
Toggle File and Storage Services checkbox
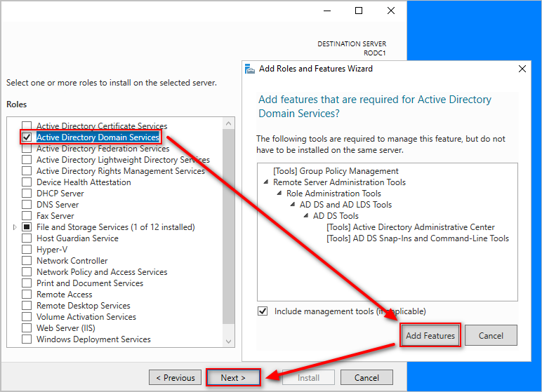(27, 227)
